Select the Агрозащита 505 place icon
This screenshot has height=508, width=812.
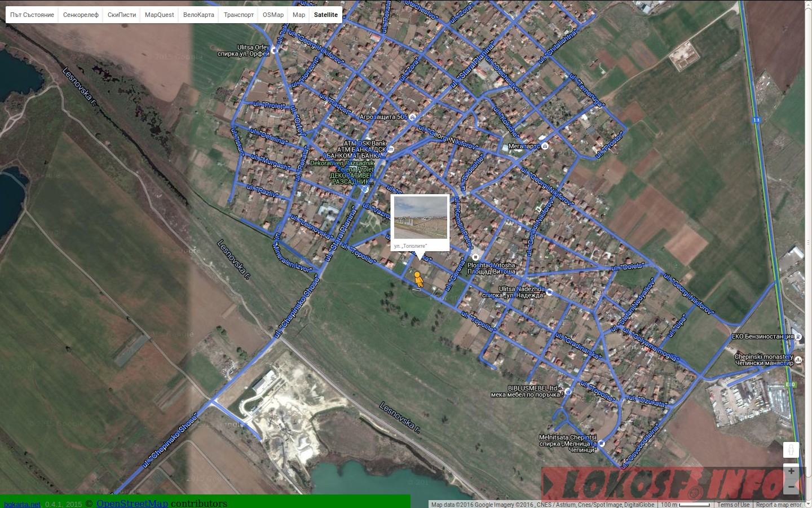(412, 117)
